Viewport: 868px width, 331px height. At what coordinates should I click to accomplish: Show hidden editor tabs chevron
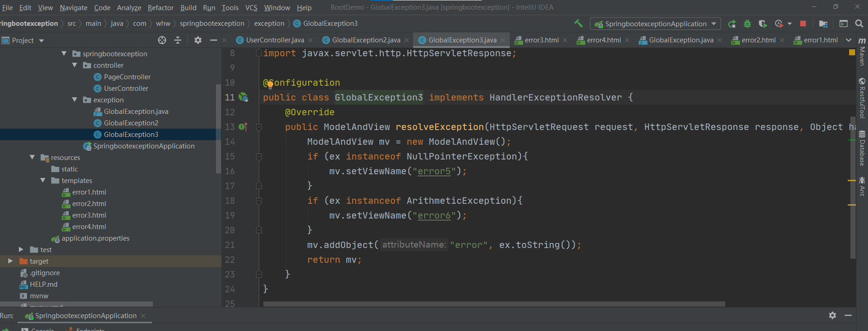coord(849,40)
